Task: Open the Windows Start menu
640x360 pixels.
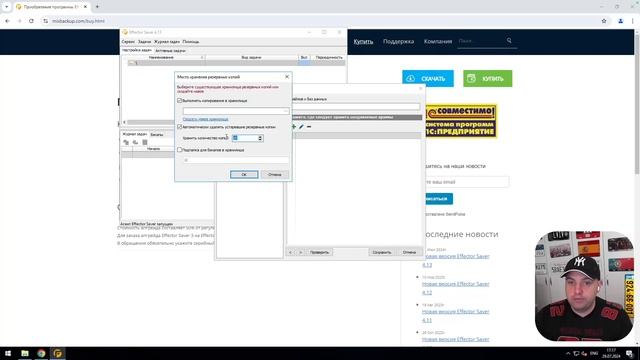Action: point(8,353)
